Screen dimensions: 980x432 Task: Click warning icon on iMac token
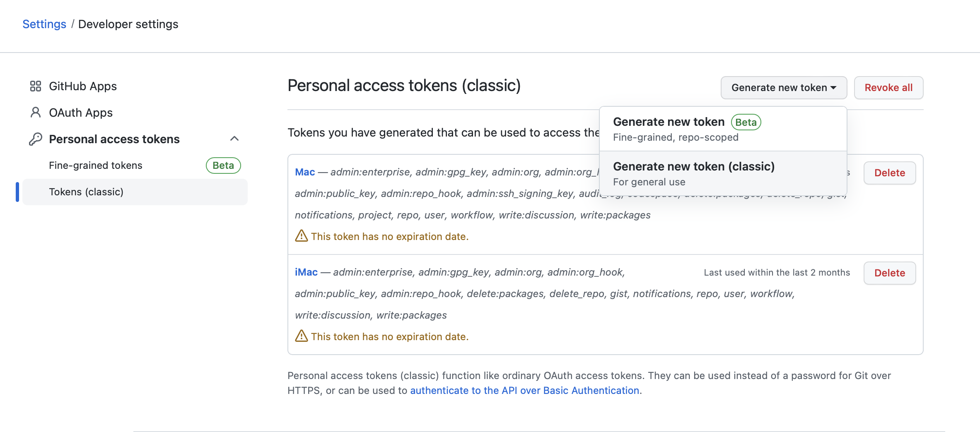pos(301,336)
